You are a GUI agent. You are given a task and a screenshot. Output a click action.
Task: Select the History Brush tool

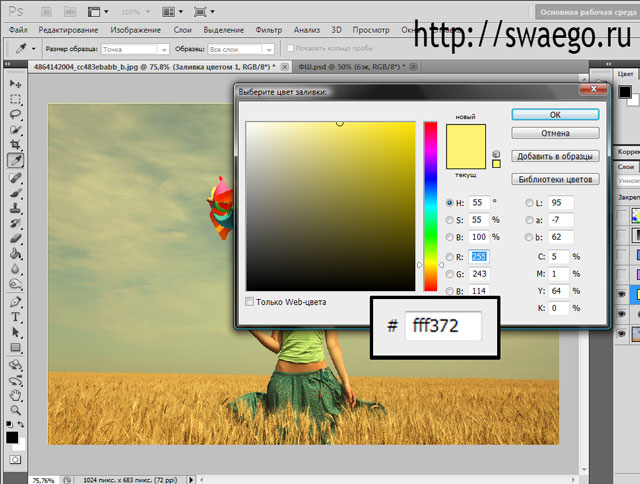click(16, 223)
